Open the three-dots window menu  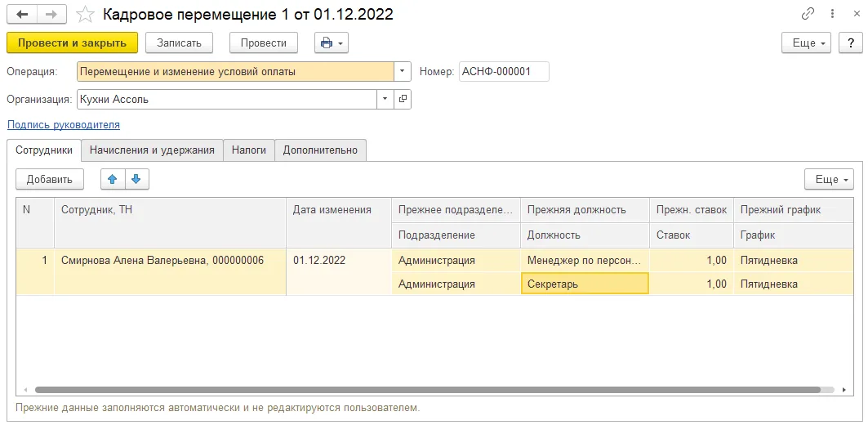click(832, 15)
